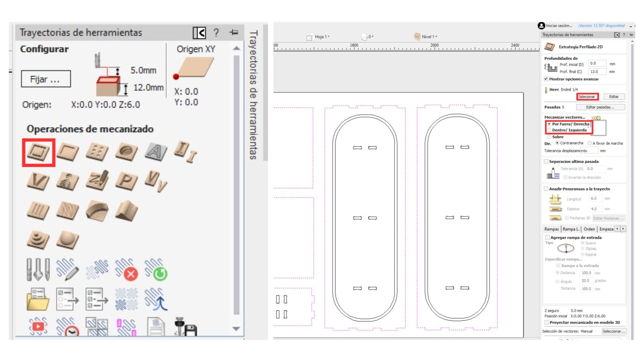The image size is (644, 362).
Task: Expand hidden tabs with the arrow chevron
Action: click(623, 229)
